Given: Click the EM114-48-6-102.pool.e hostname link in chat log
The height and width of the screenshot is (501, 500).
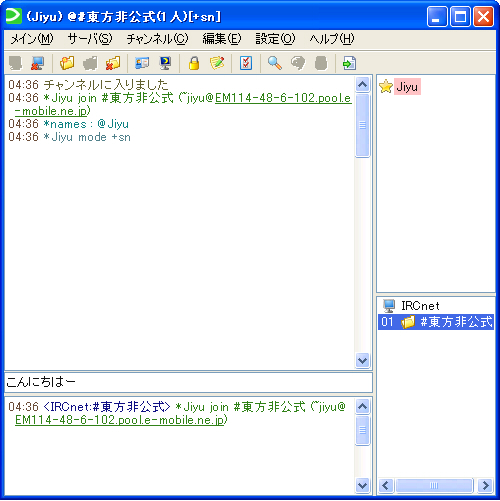Looking at the screenshot, I should 283,98.
